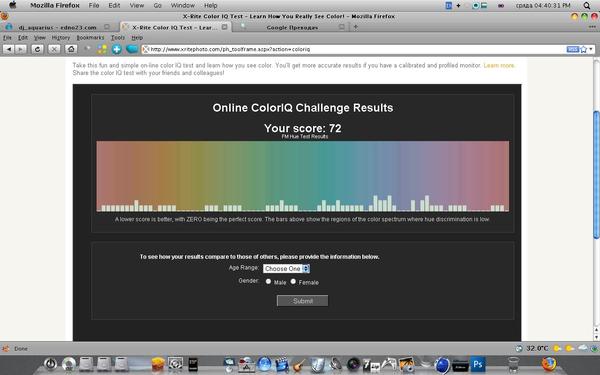
Task: Switch to the Google Преводач tab
Action: tap(292, 27)
